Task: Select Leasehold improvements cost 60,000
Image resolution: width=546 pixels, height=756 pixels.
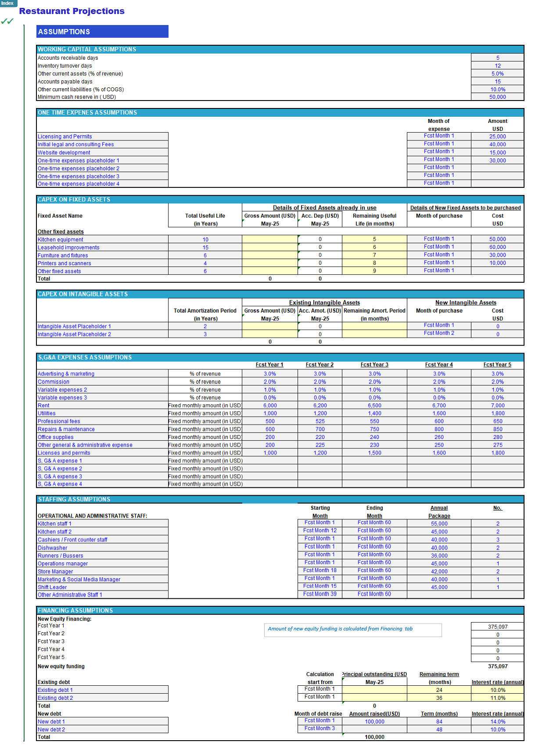Action: click(497, 247)
